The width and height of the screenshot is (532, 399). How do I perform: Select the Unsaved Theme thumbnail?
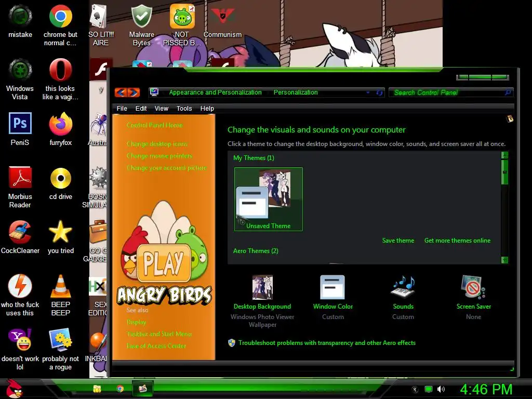(x=269, y=199)
